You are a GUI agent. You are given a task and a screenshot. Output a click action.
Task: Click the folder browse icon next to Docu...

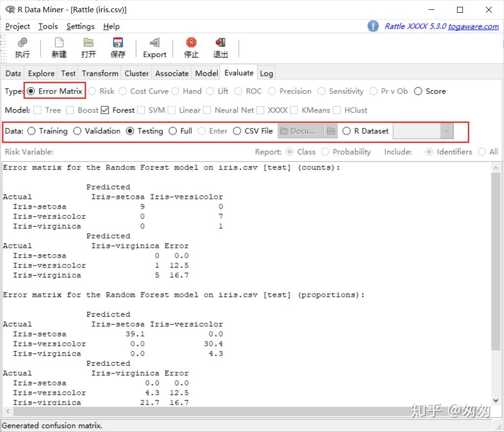tap(331, 131)
